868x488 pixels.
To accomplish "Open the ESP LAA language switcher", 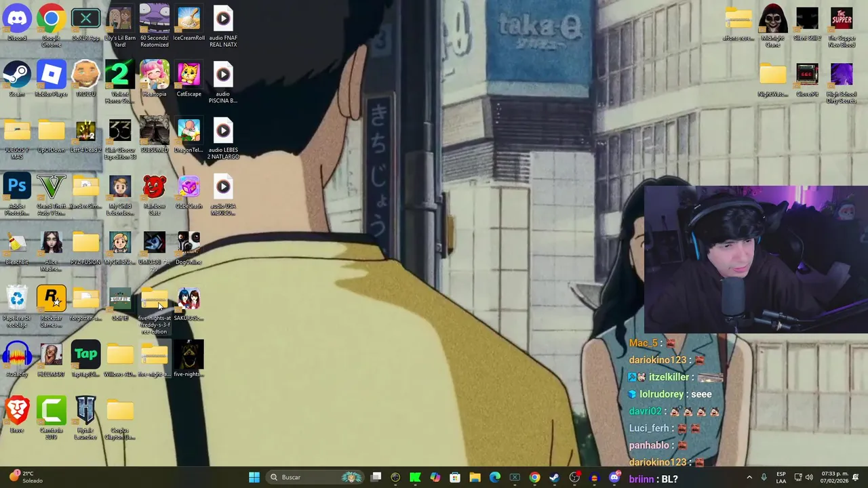I will pos(781,477).
